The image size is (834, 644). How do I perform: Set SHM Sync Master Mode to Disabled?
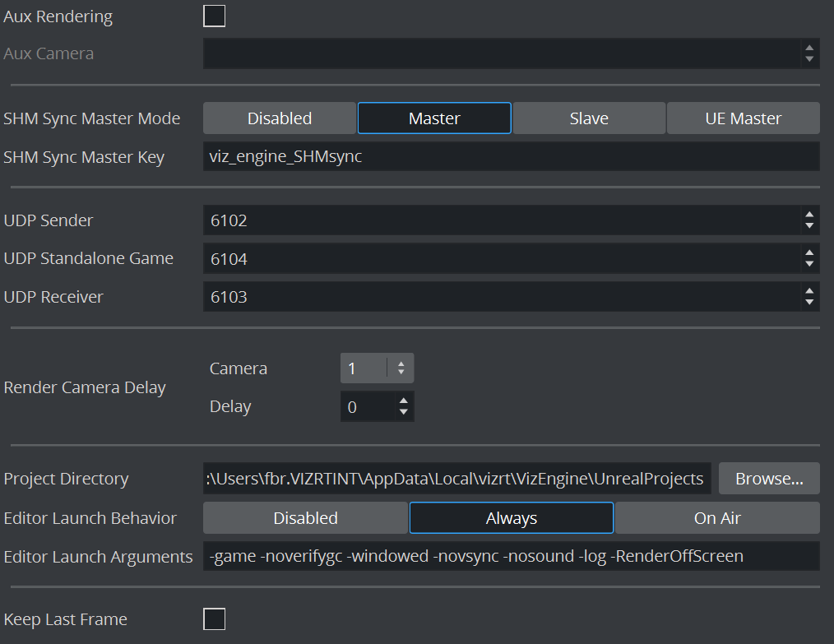coord(280,118)
